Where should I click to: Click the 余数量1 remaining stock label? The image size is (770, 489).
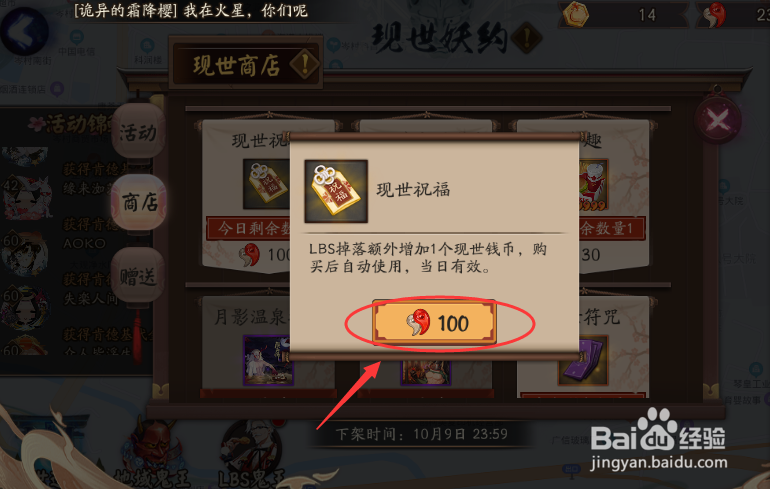(x=612, y=228)
